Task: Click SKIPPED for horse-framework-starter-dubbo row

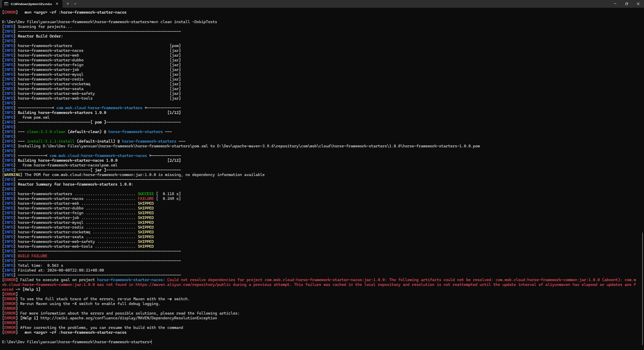Action: [x=146, y=208]
